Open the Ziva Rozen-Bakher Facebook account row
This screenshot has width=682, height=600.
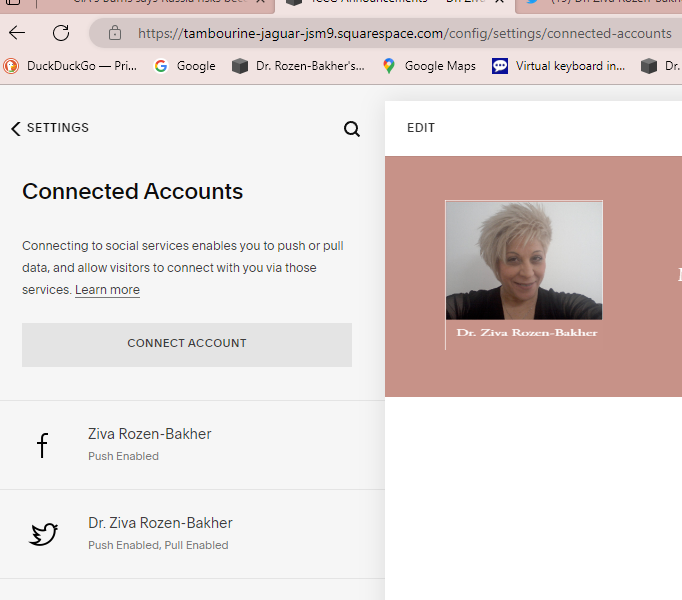(192, 445)
